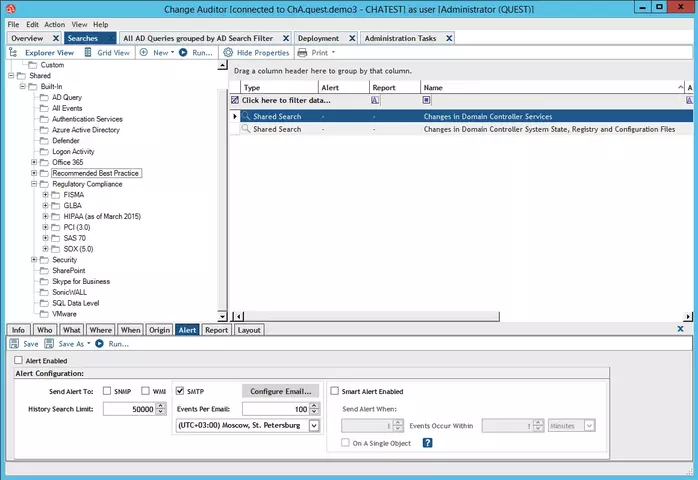The image size is (698, 480).
Task: Expand the HIPAA (as of March 2015) folder
Action: tap(45, 216)
